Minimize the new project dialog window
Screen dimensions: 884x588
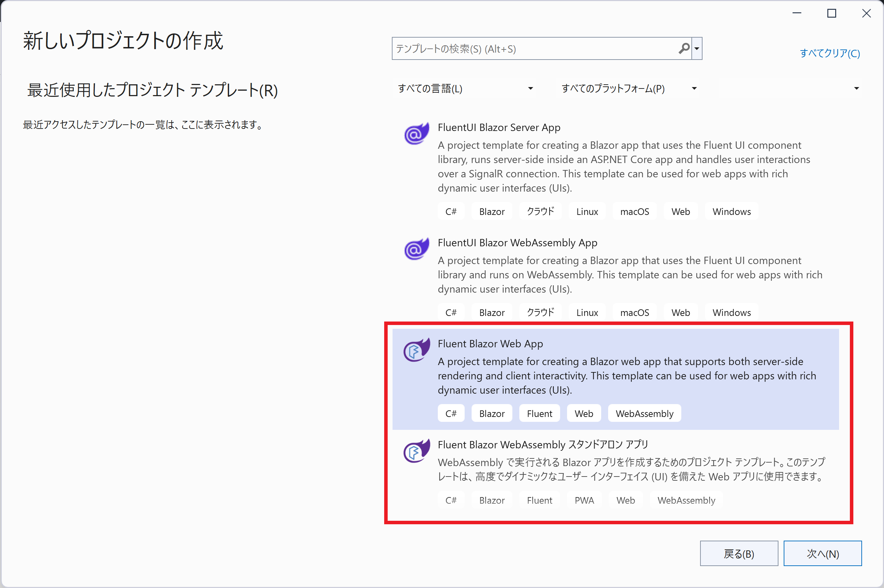797,14
